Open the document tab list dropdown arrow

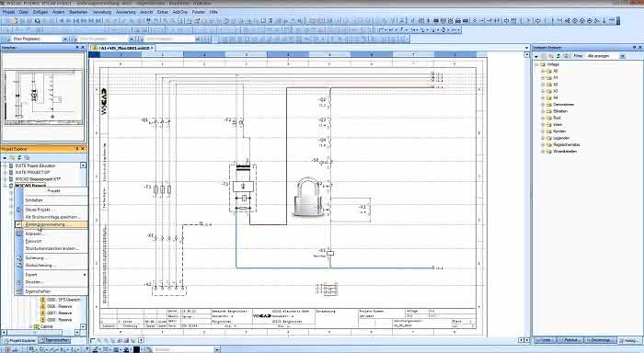tap(526, 48)
